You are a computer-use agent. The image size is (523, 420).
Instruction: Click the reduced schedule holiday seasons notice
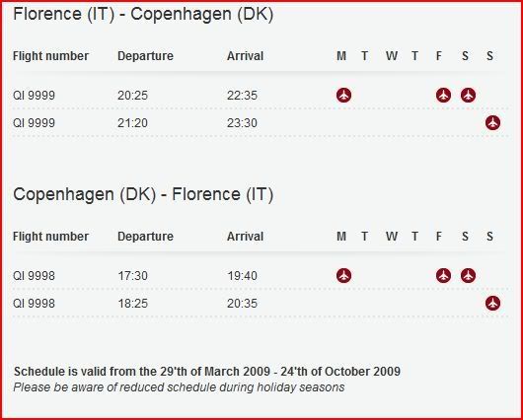[179, 387]
